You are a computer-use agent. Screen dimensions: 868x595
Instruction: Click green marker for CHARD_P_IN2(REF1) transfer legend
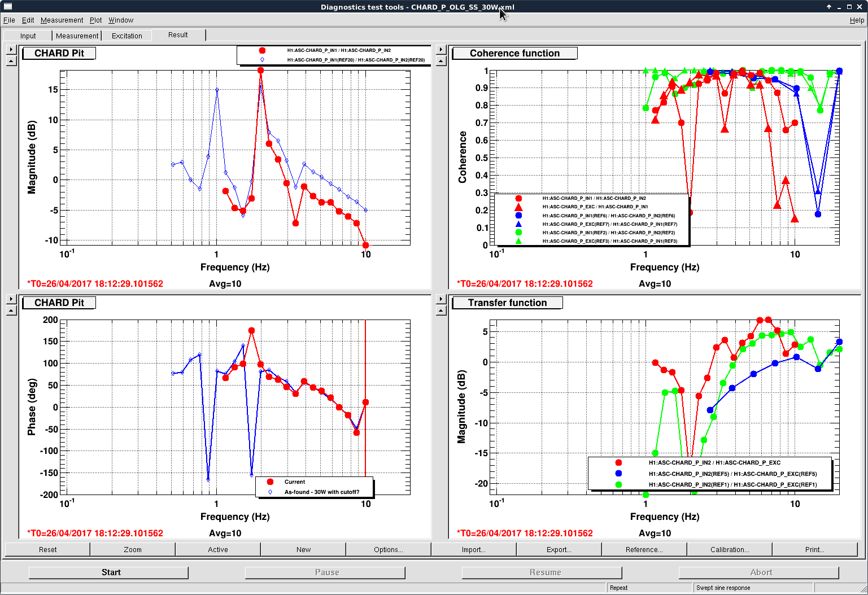[618, 484]
